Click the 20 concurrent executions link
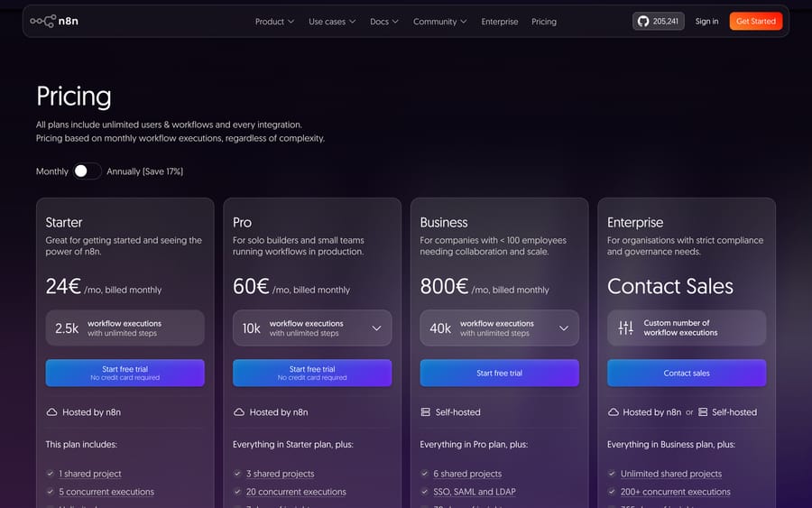This screenshot has width=812, height=508. 296,492
